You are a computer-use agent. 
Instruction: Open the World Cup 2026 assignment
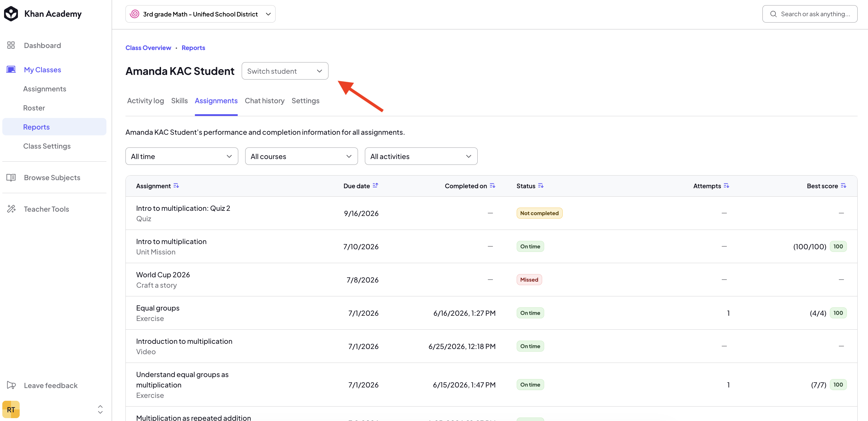(x=163, y=275)
